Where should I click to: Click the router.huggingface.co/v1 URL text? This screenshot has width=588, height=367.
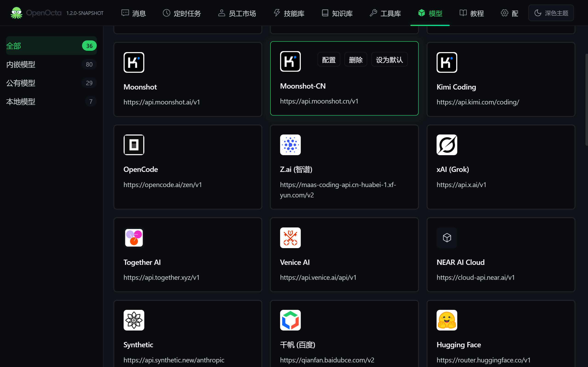tap(483, 360)
